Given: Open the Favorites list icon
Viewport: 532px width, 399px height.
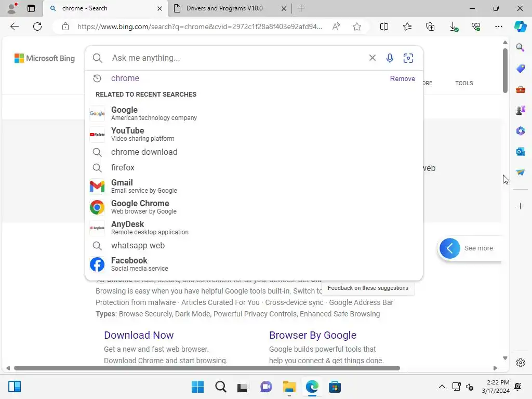Looking at the screenshot, I should point(407,26).
